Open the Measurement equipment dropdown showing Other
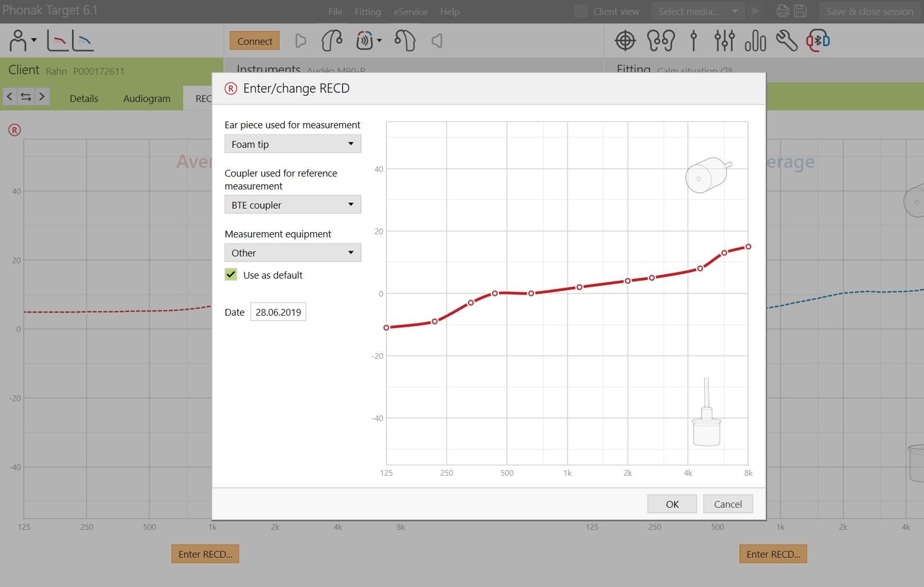This screenshot has width=924, height=587. tap(293, 253)
